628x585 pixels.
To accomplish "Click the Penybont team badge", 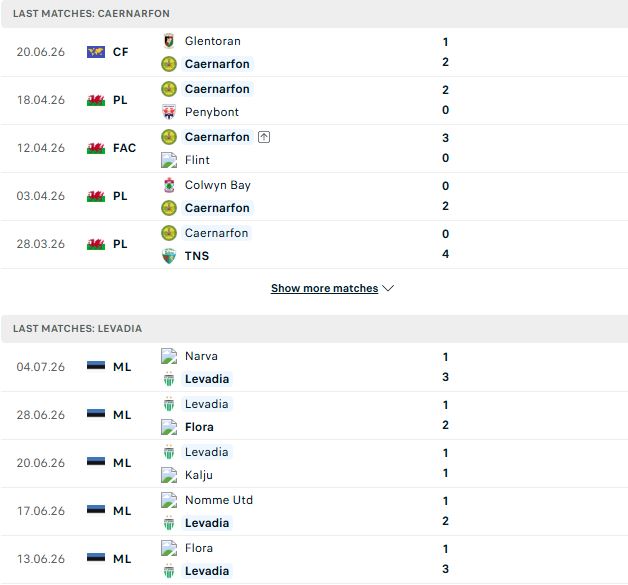I will point(169,112).
